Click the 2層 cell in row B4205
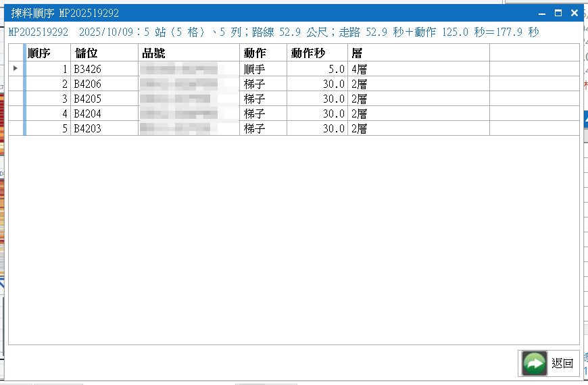This screenshot has height=385, width=588. click(418, 99)
